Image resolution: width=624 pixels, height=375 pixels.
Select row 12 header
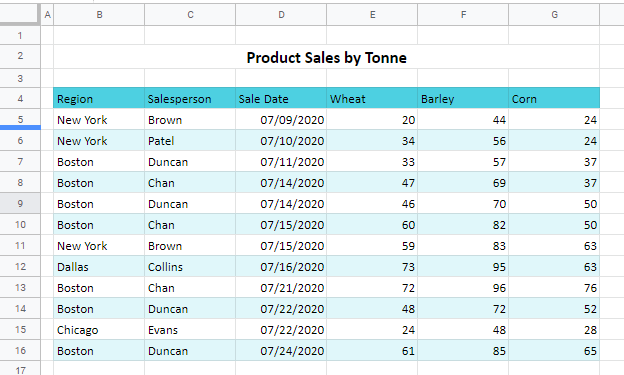pyautogui.click(x=20, y=266)
